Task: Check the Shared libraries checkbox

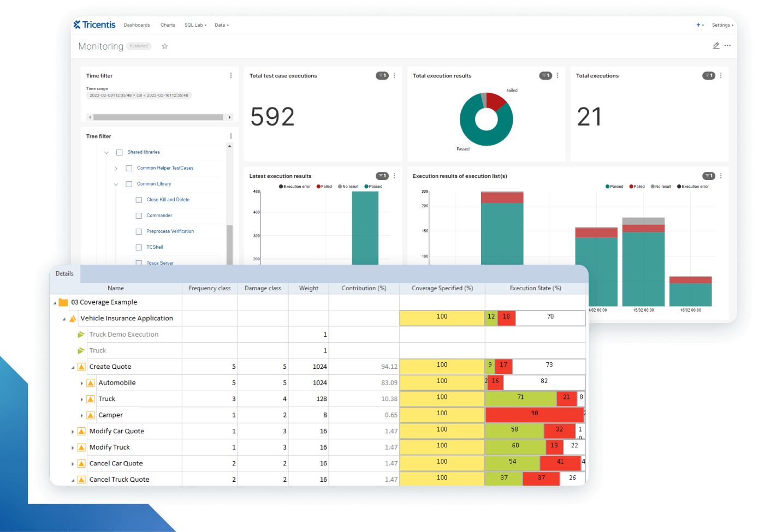Action: pyautogui.click(x=120, y=153)
